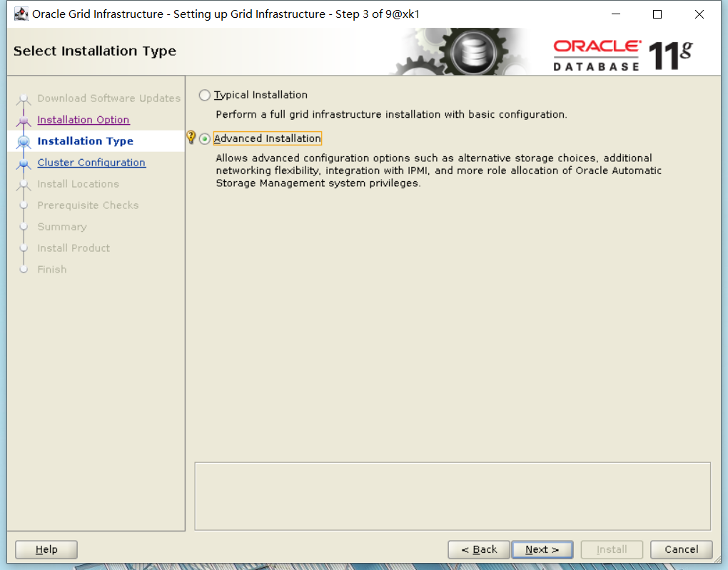Click the Install Product step label
Image resolution: width=728 pixels, height=570 pixels.
coord(74,248)
